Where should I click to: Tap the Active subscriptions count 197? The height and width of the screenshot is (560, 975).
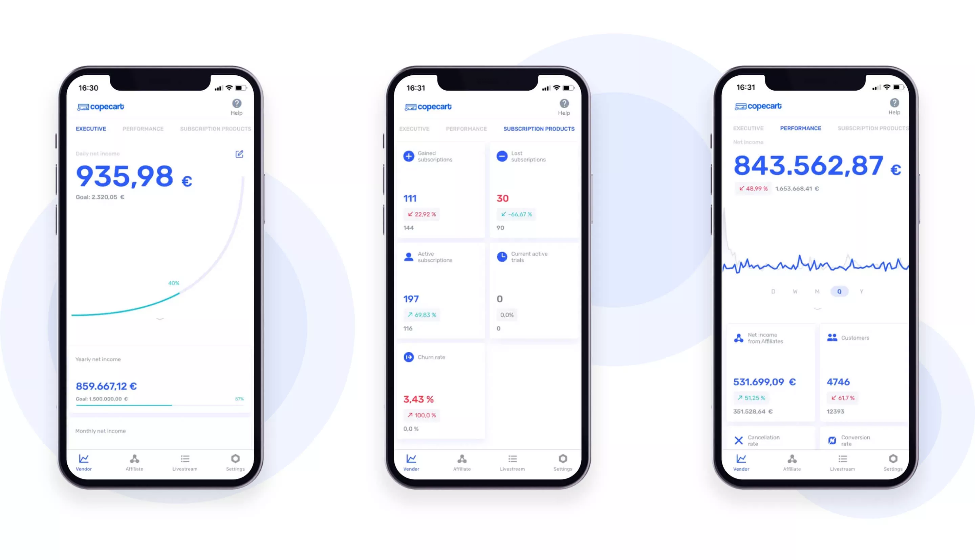(x=411, y=299)
